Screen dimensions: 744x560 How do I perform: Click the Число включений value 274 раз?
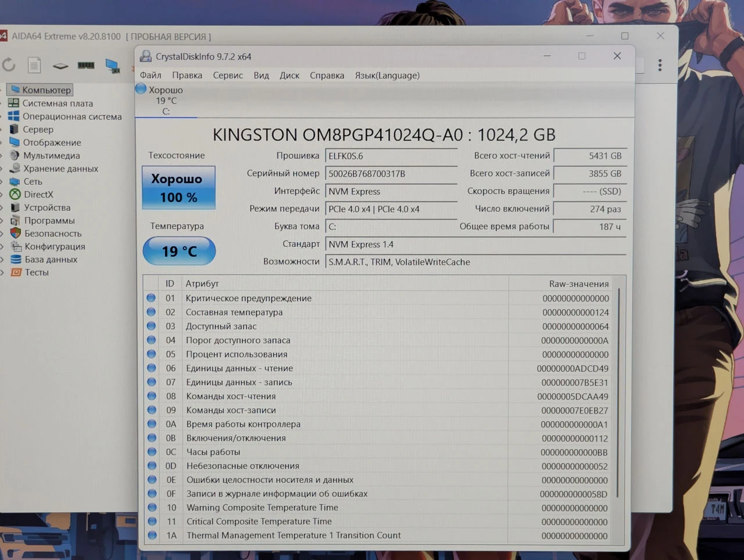[x=590, y=209]
